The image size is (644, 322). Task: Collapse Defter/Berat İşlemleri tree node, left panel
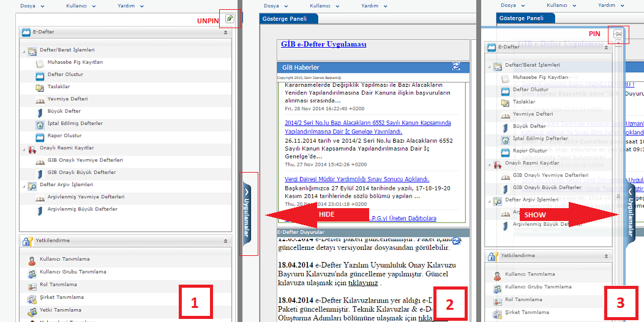pyautogui.click(x=24, y=52)
